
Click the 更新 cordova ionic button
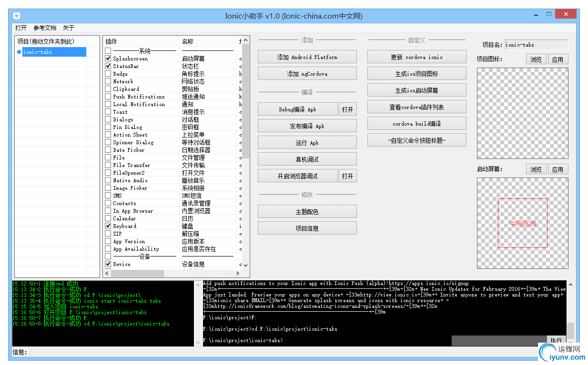click(x=416, y=56)
